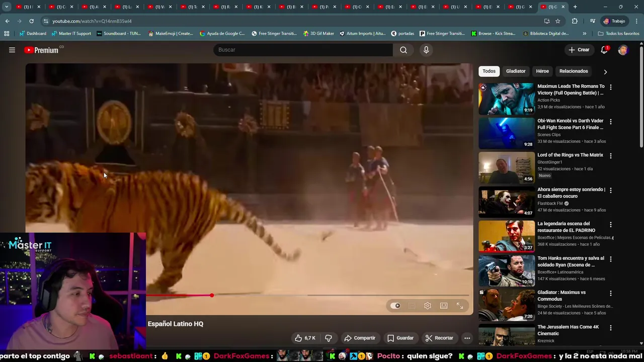This screenshot has width=644, height=362.
Task: Open the browser extensions puzzle icon
Action: click(575, 21)
